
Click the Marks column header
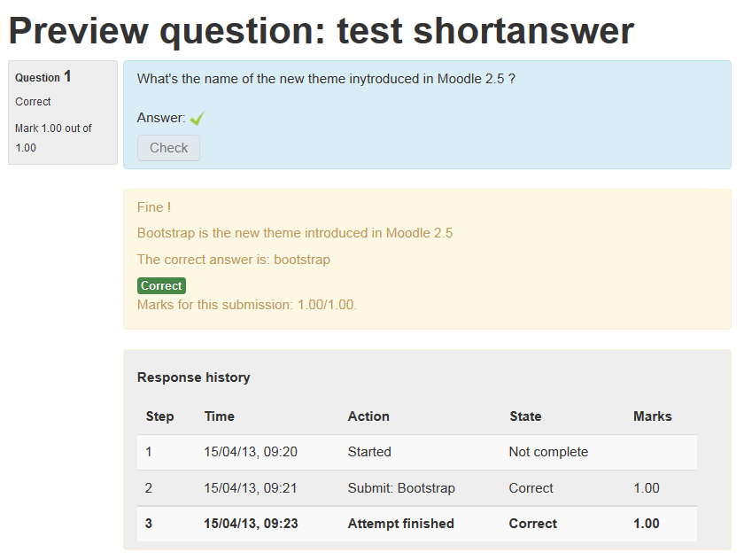point(652,416)
